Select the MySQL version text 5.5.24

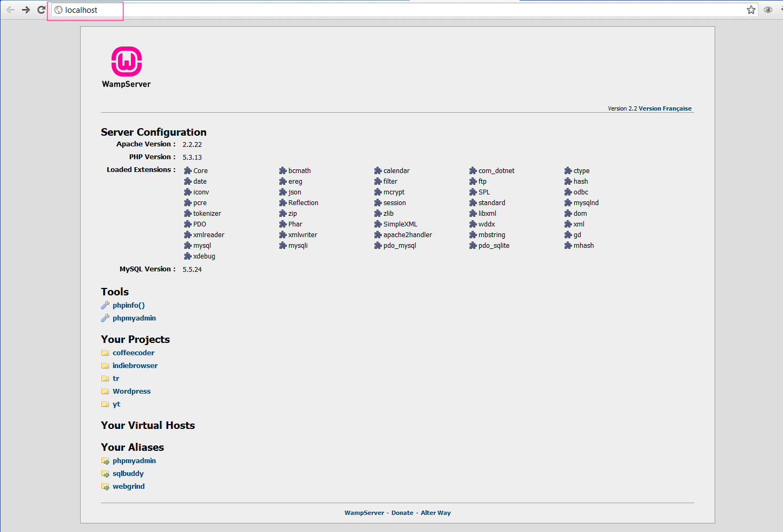(192, 270)
